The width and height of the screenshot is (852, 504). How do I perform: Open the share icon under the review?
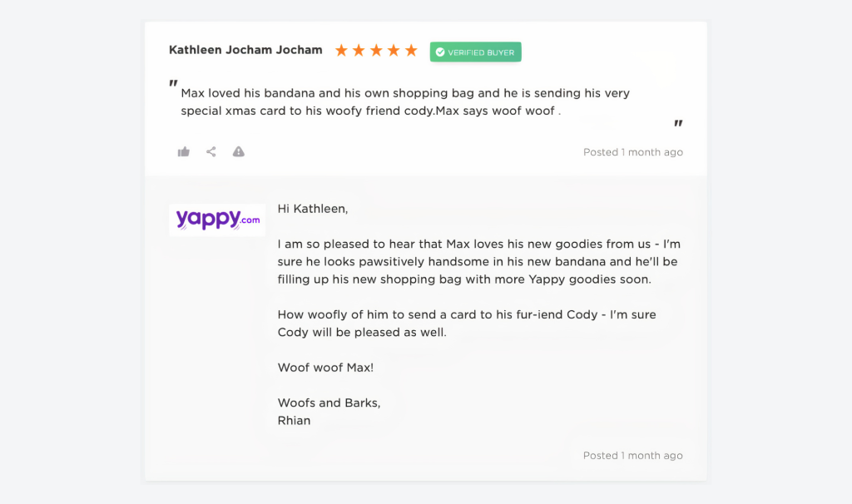click(x=211, y=151)
